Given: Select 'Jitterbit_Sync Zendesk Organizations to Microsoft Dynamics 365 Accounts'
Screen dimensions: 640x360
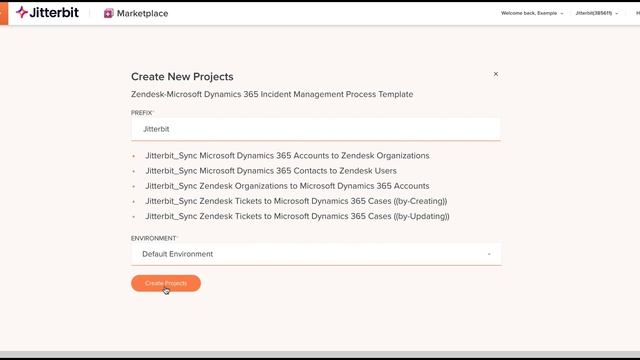Looking at the screenshot, I should [287, 186].
